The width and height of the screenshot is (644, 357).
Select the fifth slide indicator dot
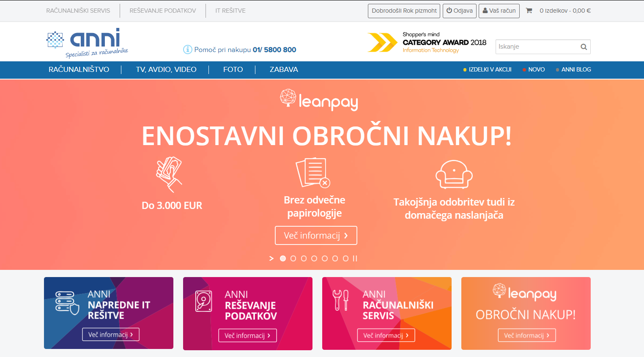[x=325, y=258]
